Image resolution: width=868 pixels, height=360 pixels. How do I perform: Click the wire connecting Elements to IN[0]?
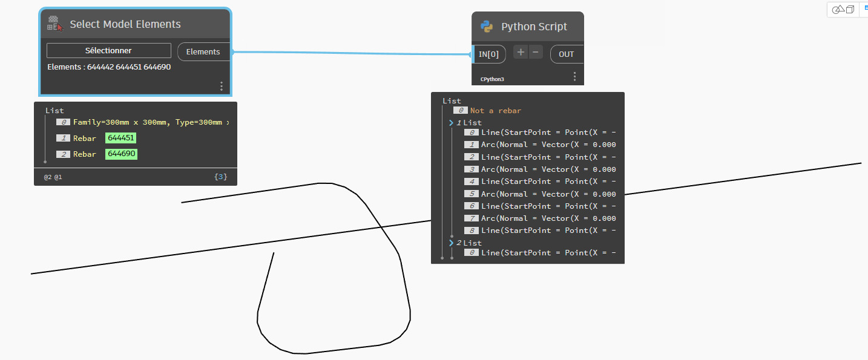point(351,53)
